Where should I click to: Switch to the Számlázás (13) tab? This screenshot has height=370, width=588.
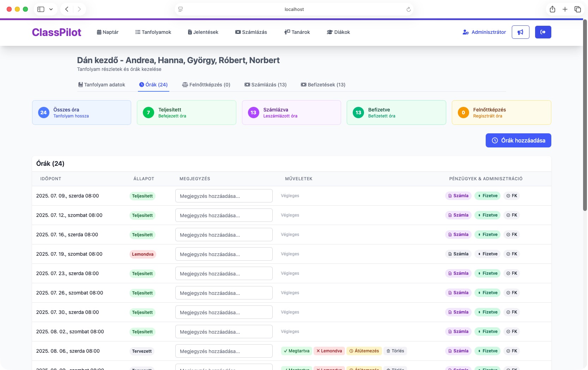(x=265, y=85)
